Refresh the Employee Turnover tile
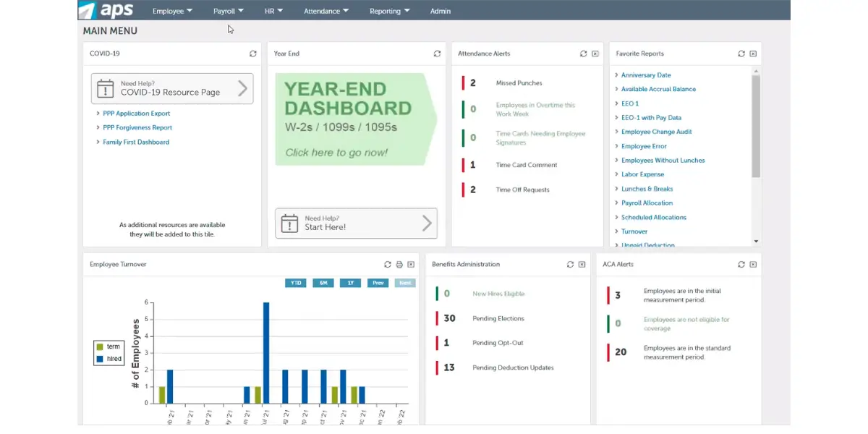Image resolution: width=868 pixels, height=434 pixels. tap(388, 265)
